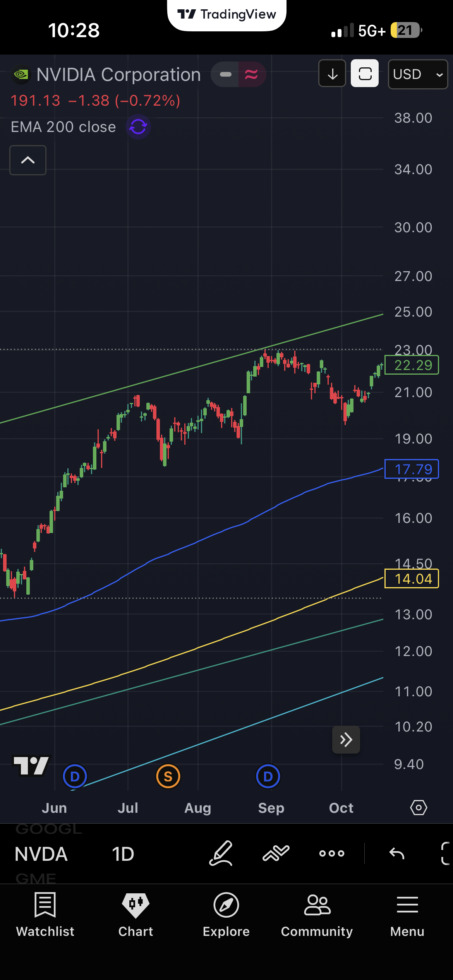Image resolution: width=453 pixels, height=980 pixels.
Task: Open the blue dividend marker near Jun
Action: [75, 776]
